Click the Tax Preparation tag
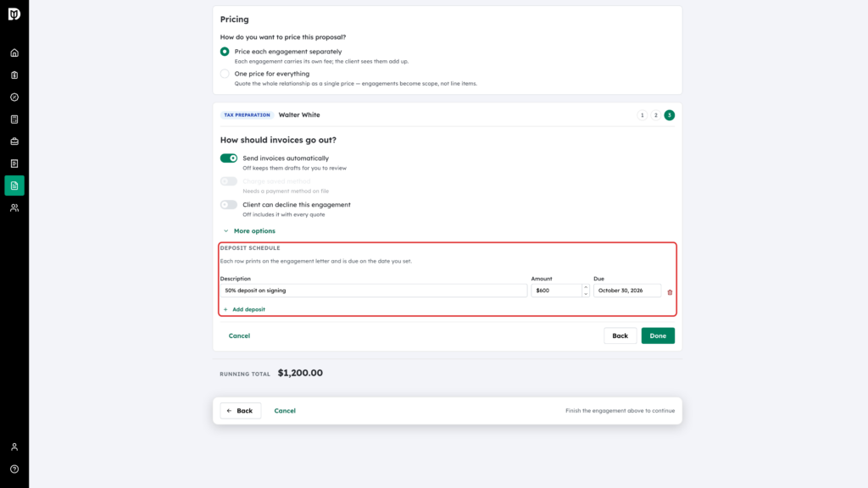 coord(247,115)
